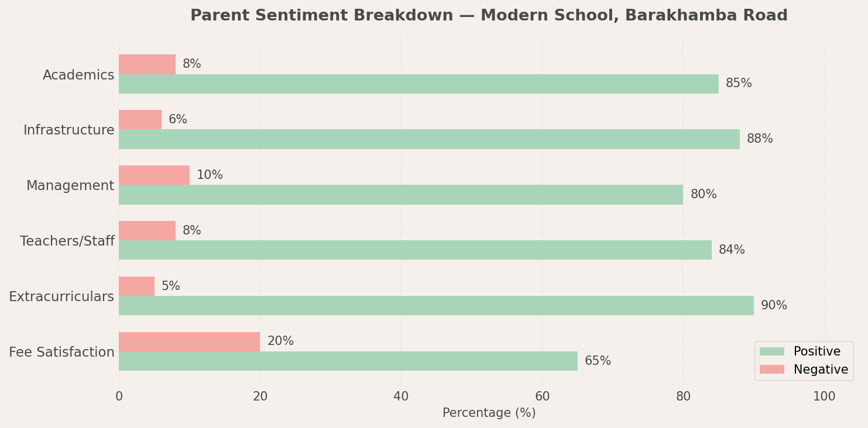Image resolution: width=868 pixels, height=428 pixels.
Task: Click the 90% data label
Action: (774, 305)
